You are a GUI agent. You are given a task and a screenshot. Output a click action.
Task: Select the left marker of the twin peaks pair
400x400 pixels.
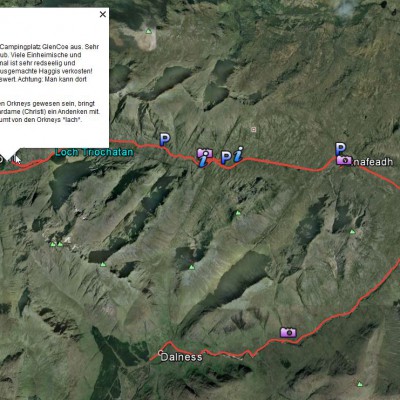[x=52, y=244]
